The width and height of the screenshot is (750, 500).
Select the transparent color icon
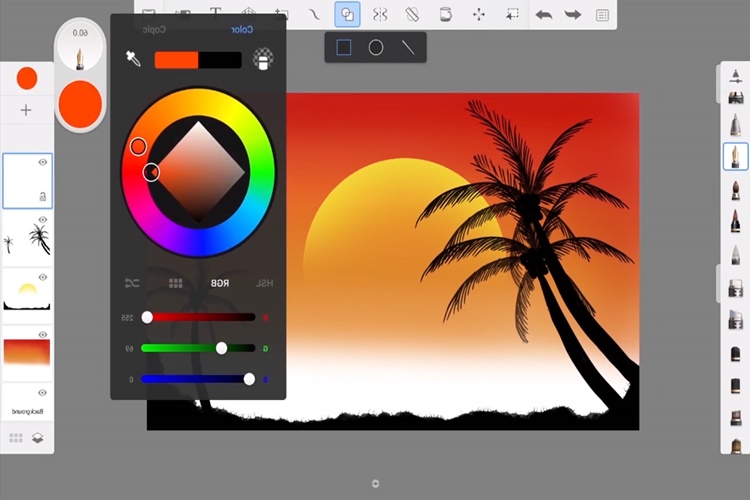pos(263,59)
